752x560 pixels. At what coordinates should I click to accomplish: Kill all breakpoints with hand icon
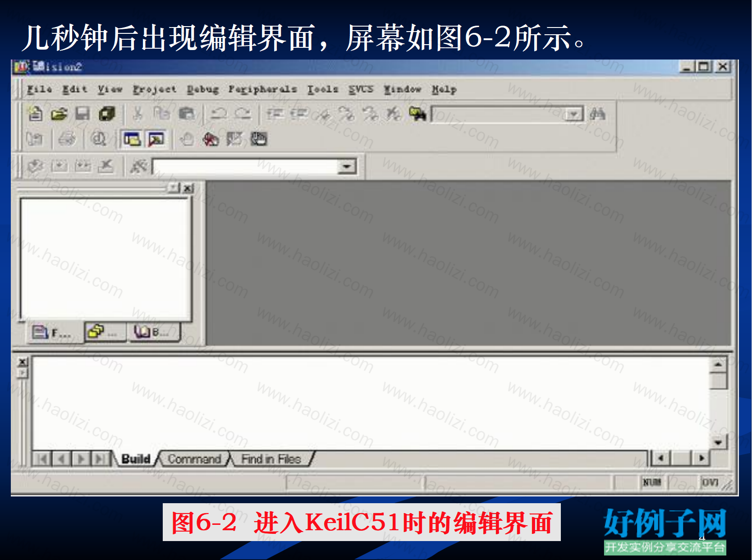[259, 139]
